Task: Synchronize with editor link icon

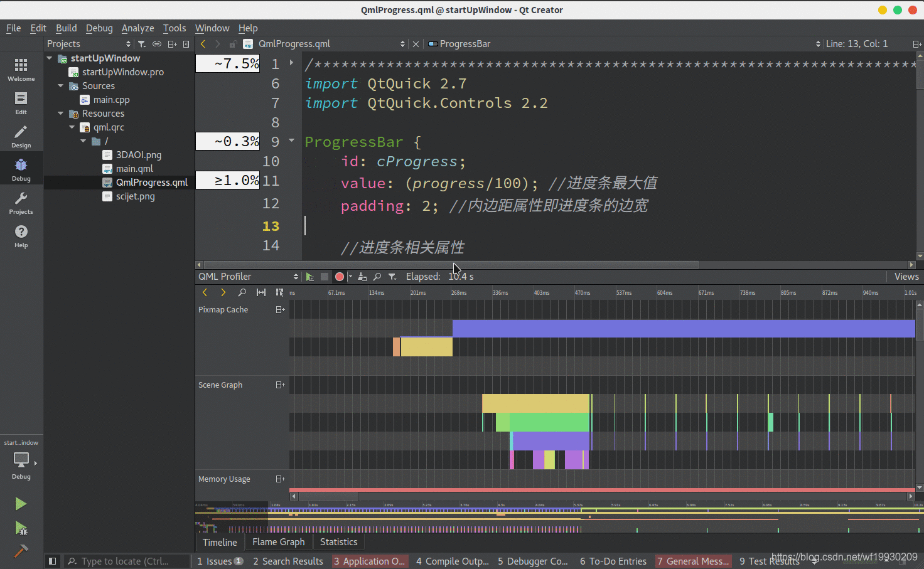Action: click(157, 44)
